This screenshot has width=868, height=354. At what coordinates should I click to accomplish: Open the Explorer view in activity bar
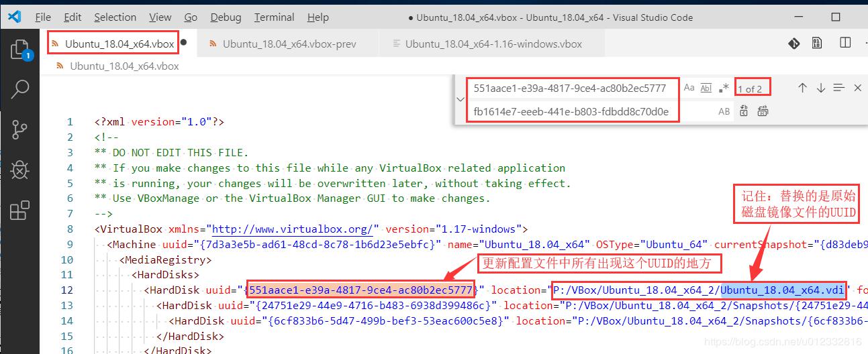(x=20, y=50)
